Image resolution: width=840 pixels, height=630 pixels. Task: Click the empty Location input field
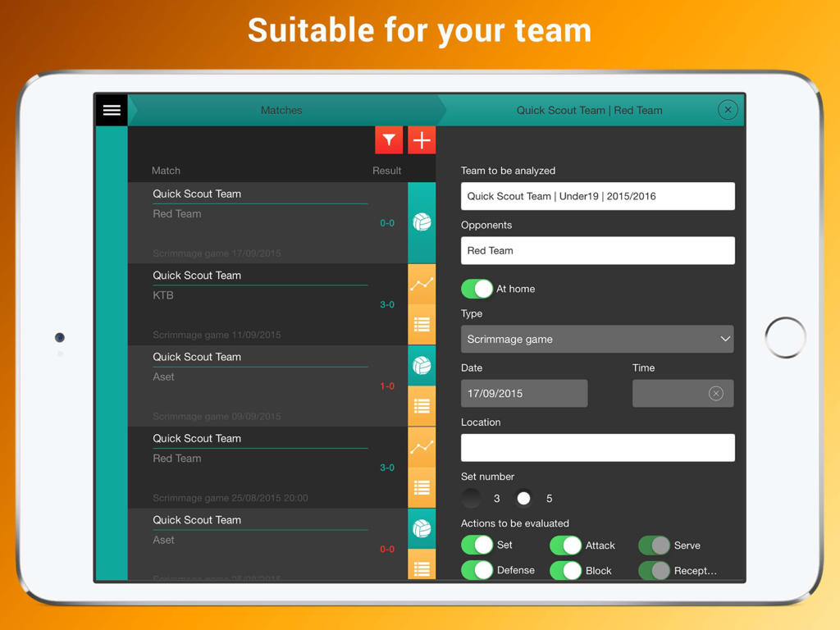click(x=597, y=447)
